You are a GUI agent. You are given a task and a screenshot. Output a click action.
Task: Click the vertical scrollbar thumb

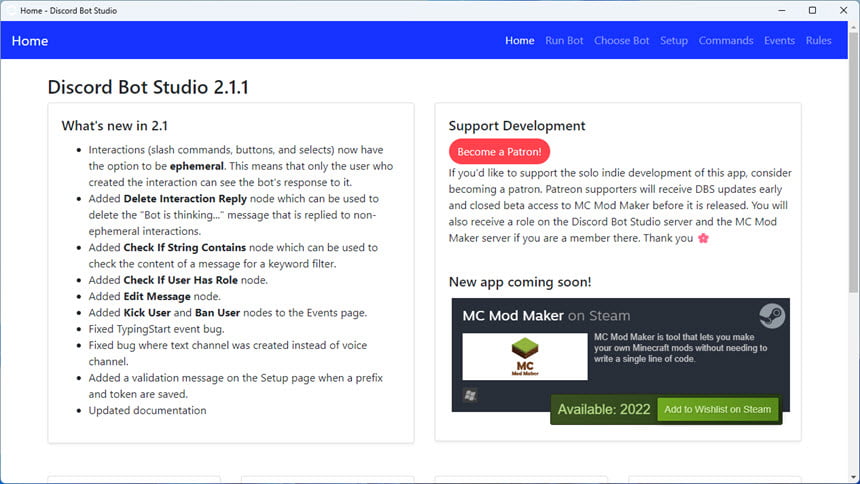pos(853,162)
